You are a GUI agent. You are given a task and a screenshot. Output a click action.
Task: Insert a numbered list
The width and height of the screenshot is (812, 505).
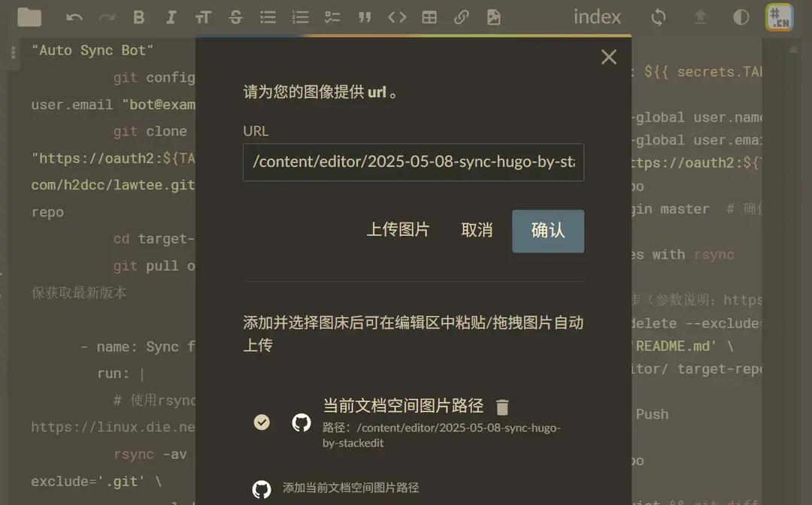click(x=300, y=17)
